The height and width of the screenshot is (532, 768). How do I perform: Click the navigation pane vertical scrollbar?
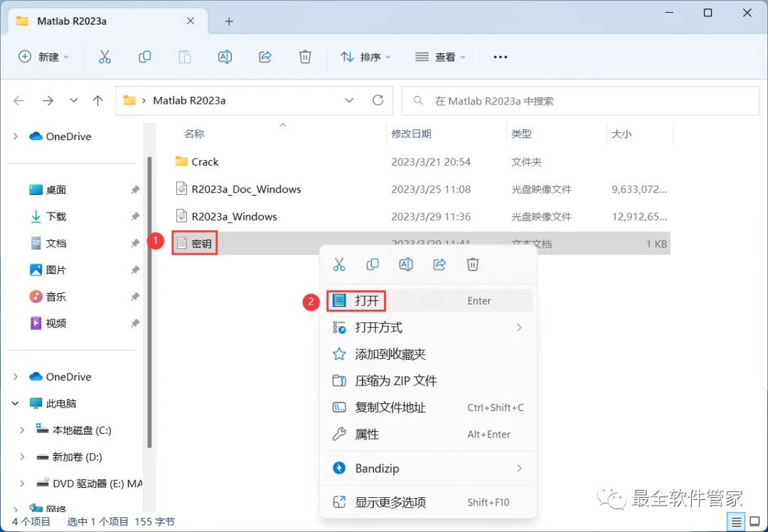click(150, 302)
